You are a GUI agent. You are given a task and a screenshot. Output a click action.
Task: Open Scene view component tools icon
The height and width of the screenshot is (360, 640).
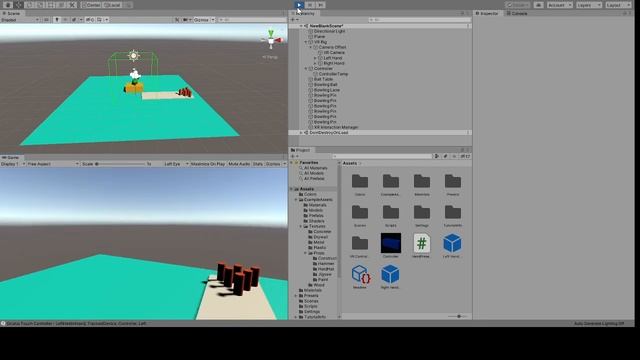pos(177,20)
